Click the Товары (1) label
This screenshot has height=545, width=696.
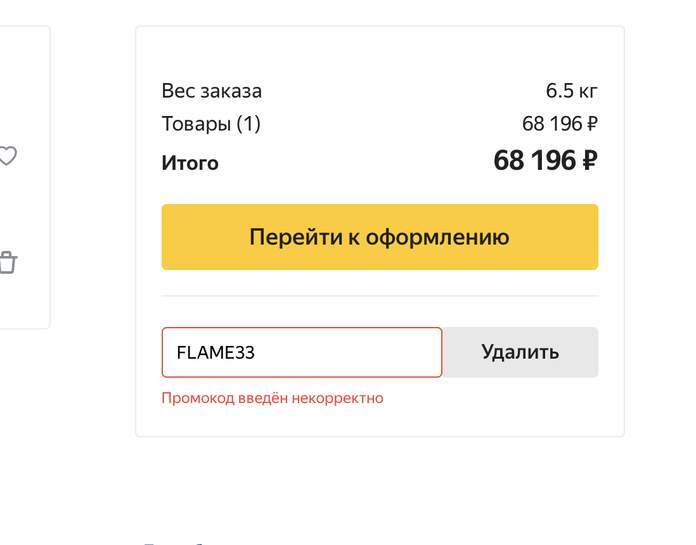click(x=210, y=124)
